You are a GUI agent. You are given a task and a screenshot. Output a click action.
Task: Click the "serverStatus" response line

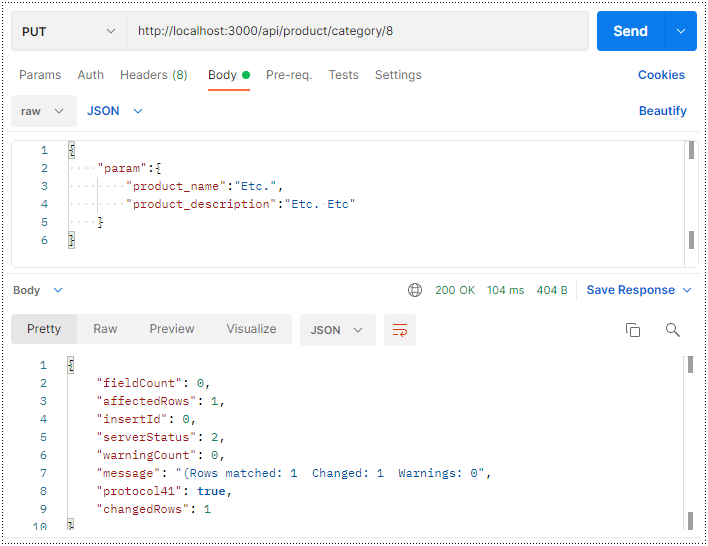[161, 438]
